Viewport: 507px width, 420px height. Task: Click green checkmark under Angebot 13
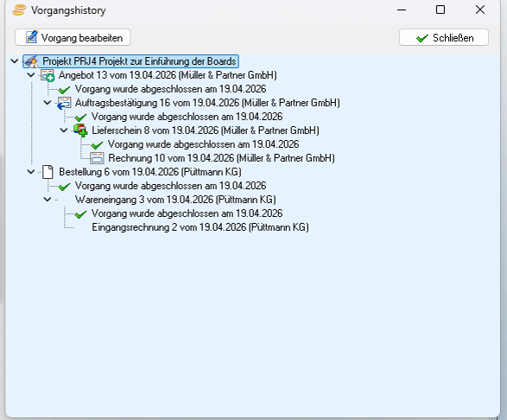coord(64,89)
